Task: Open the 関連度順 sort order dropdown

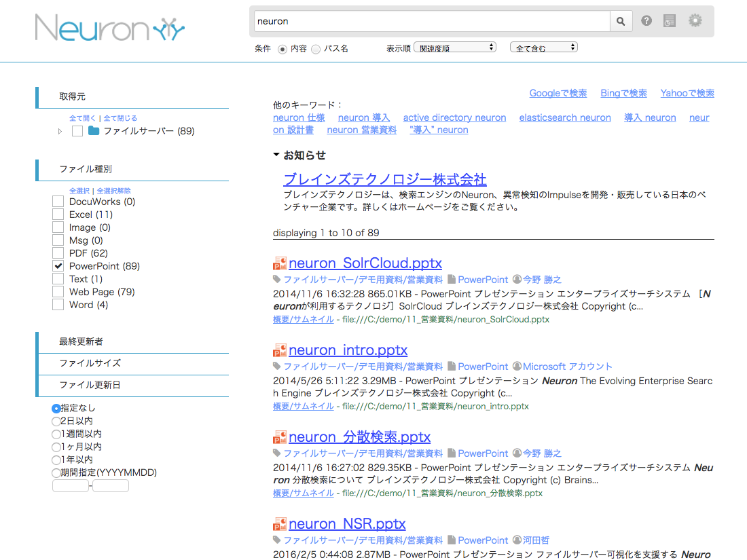Action: [455, 48]
